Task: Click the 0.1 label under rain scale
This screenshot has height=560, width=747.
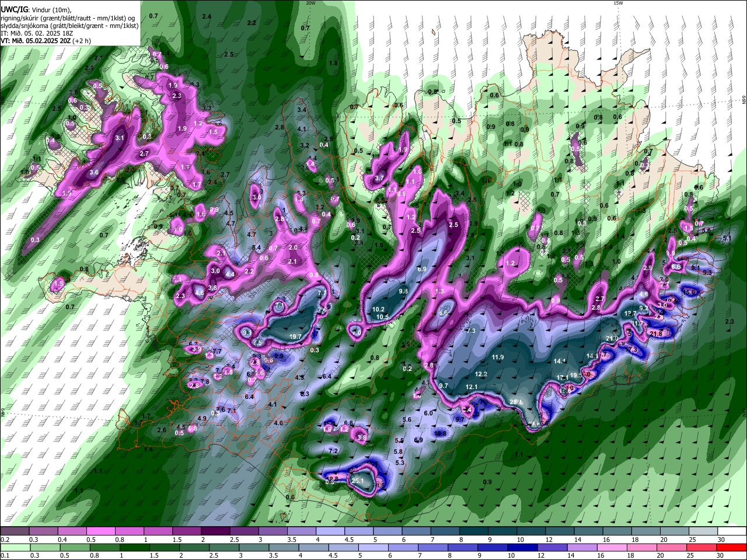Action: 4,556
